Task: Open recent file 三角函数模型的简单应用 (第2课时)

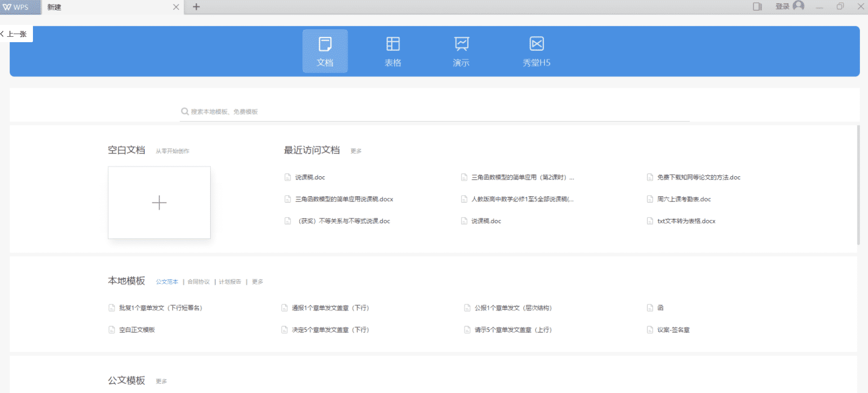Action: 523,177
